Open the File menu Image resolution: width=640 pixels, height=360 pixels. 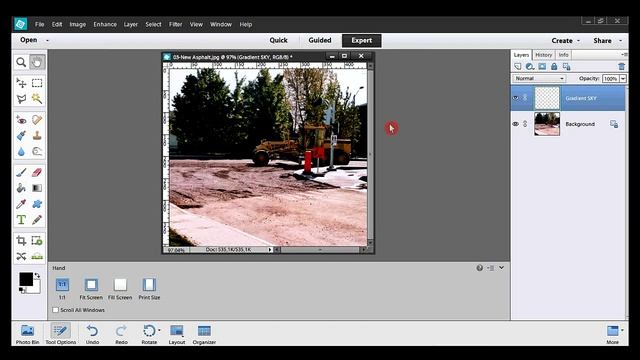click(x=40, y=24)
